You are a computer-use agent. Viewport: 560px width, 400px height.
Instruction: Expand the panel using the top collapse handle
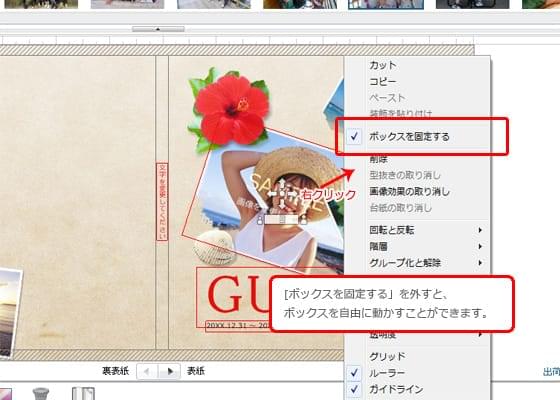click(158, 29)
